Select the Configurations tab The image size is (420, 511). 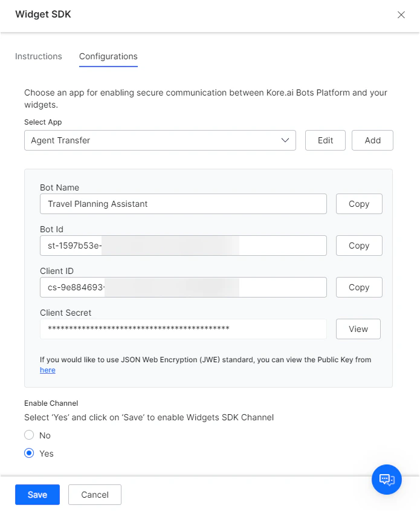108,56
